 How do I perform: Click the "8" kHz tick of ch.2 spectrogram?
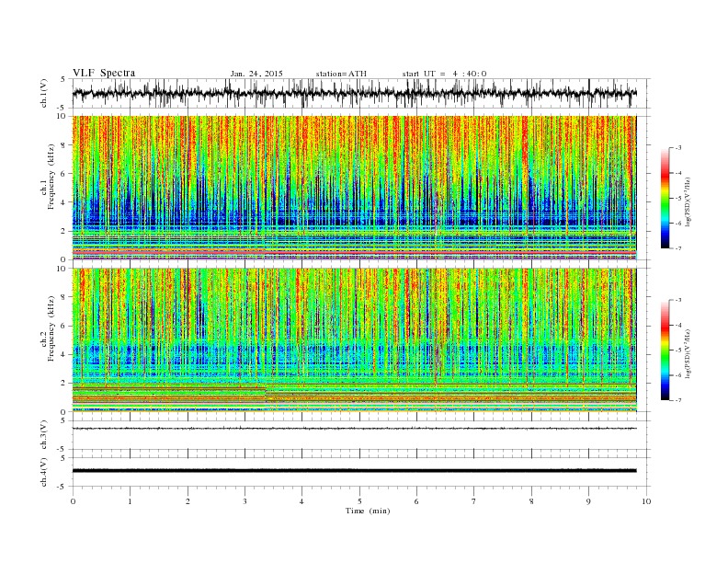[x=64, y=297]
